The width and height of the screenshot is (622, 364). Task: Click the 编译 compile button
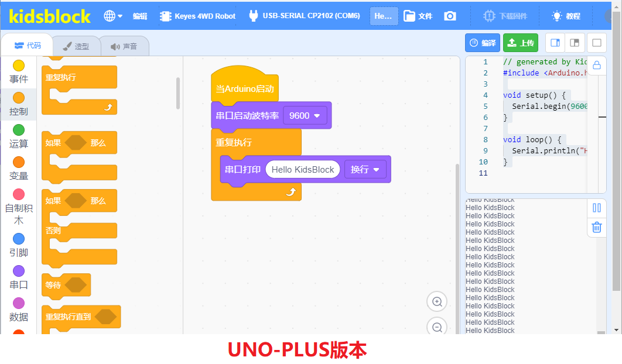[x=483, y=43]
